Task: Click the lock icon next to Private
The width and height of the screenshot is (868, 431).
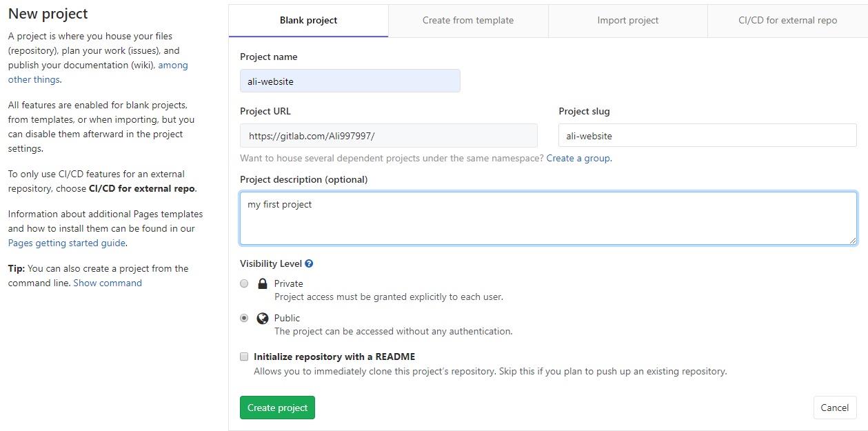Action: click(x=262, y=283)
